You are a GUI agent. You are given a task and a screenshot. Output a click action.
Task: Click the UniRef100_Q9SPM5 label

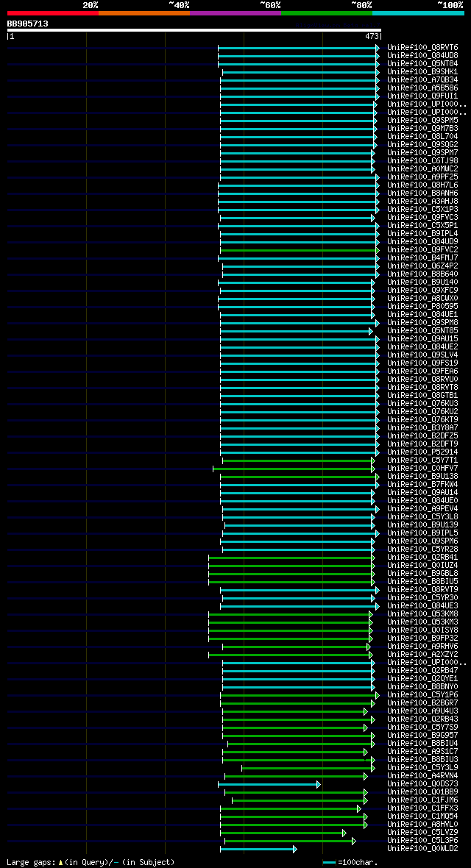click(422, 120)
